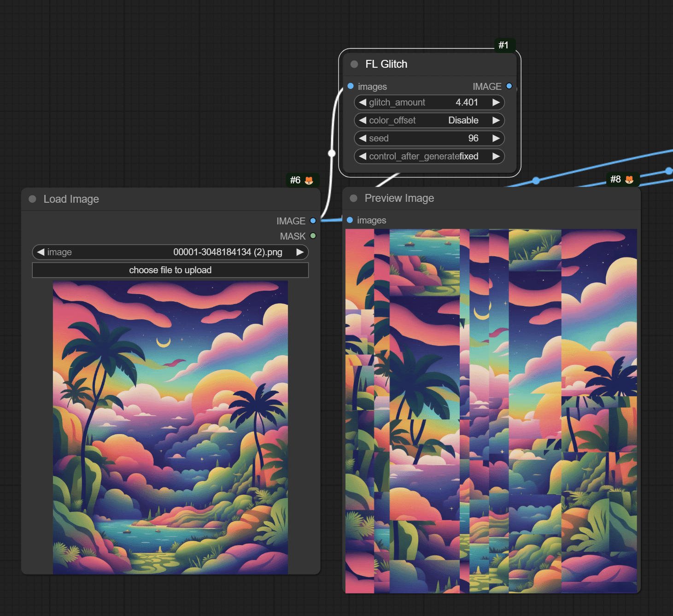
Task: Collapse the FL Glitch node via its gray dot
Action: coord(354,64)
